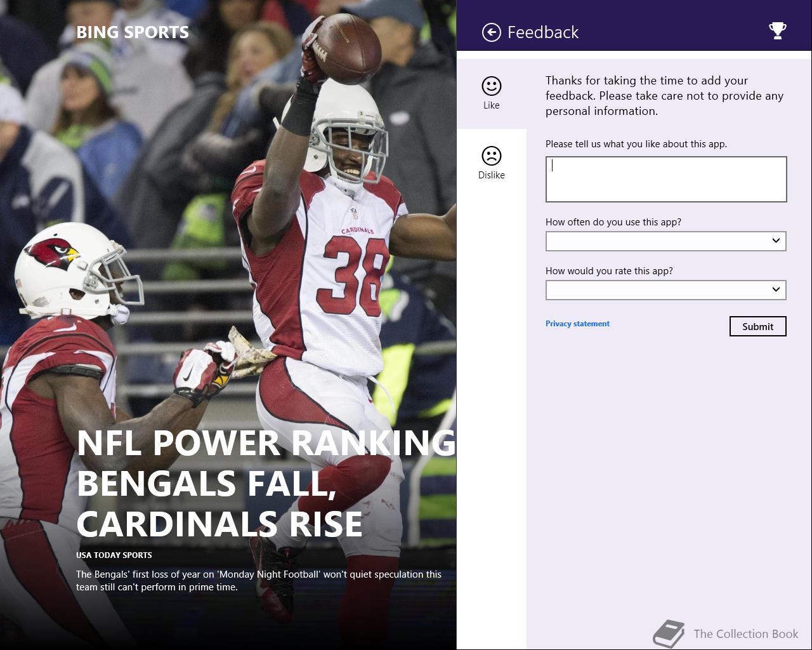Submit the feedback form

[x=758, y=326]
